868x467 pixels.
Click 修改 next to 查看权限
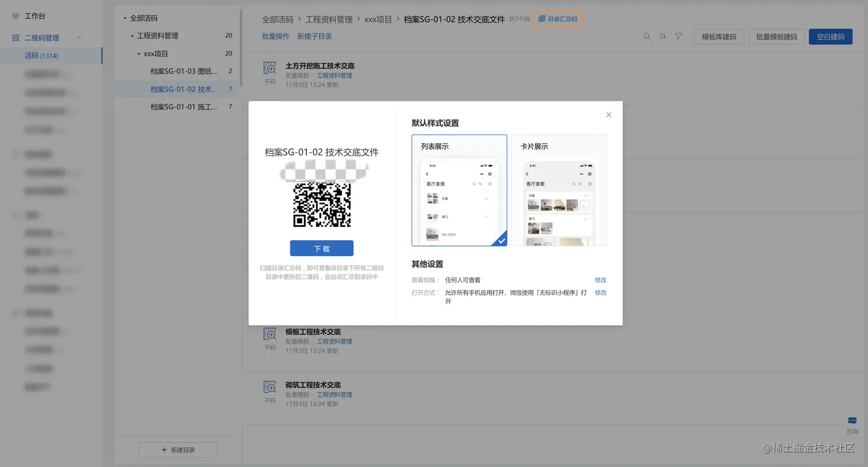pos(600,280)
